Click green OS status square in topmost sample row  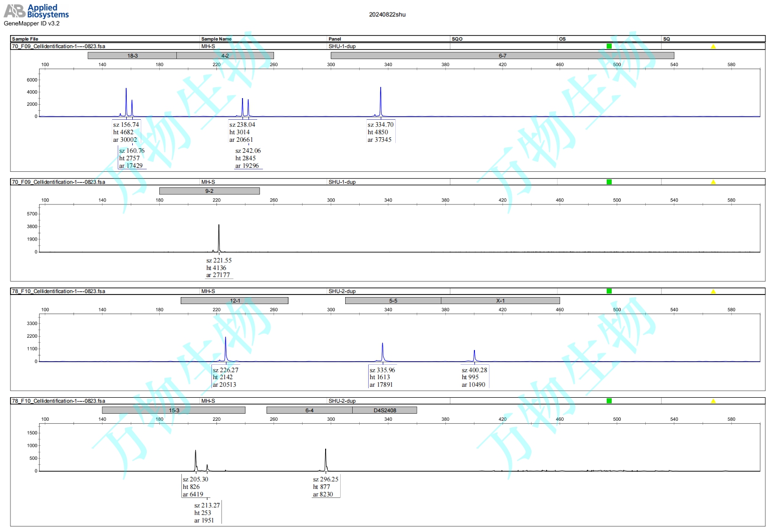pyautogui.click(x=609, y=46)
